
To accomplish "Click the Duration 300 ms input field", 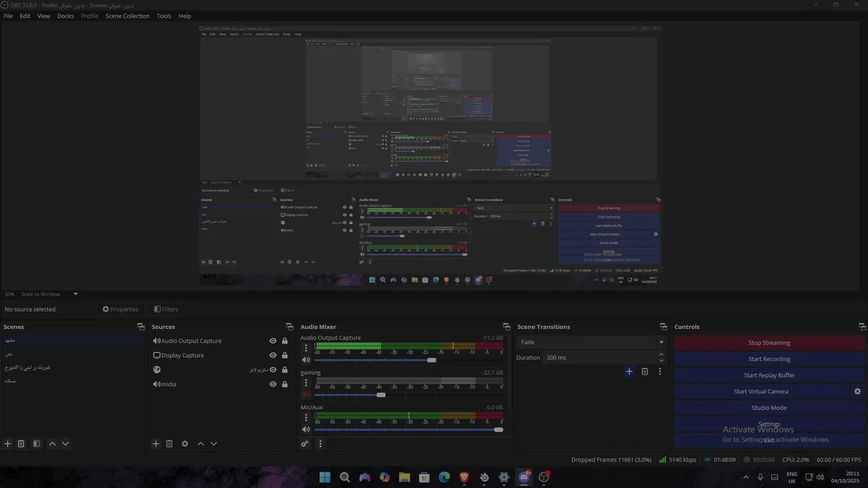I will [x=600, y=358].
